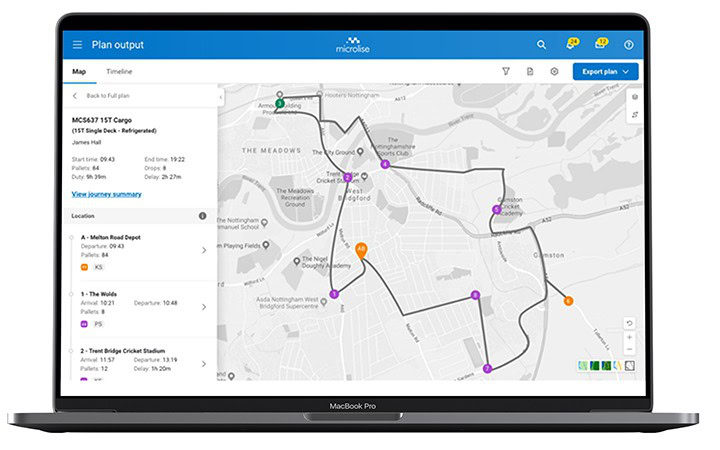This screenshot has width=720, height=450.
Task: Expand The Wolds stop details
Action: coord(204,307)
